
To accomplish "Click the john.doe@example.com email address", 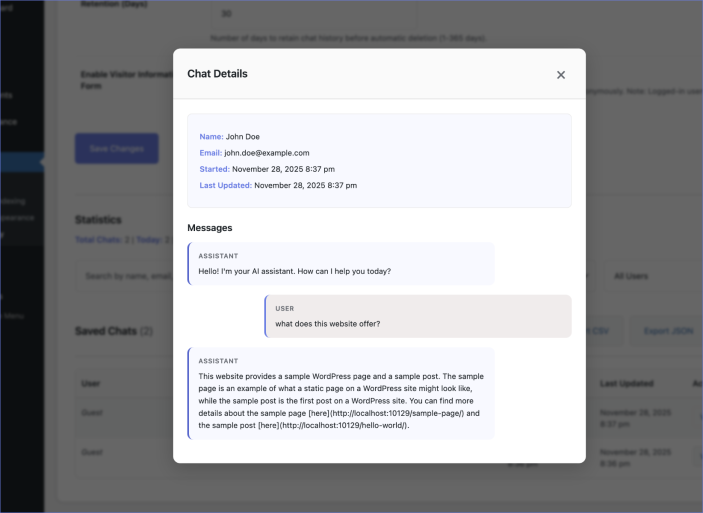I will click(x=266, y=153).
